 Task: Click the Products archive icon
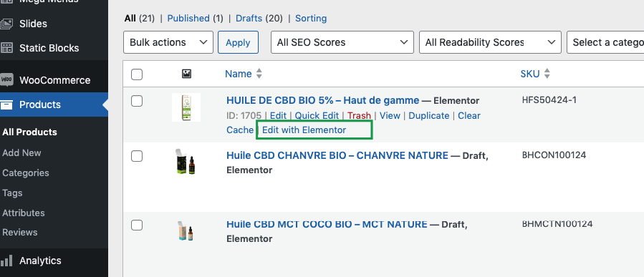coord(6,105)
